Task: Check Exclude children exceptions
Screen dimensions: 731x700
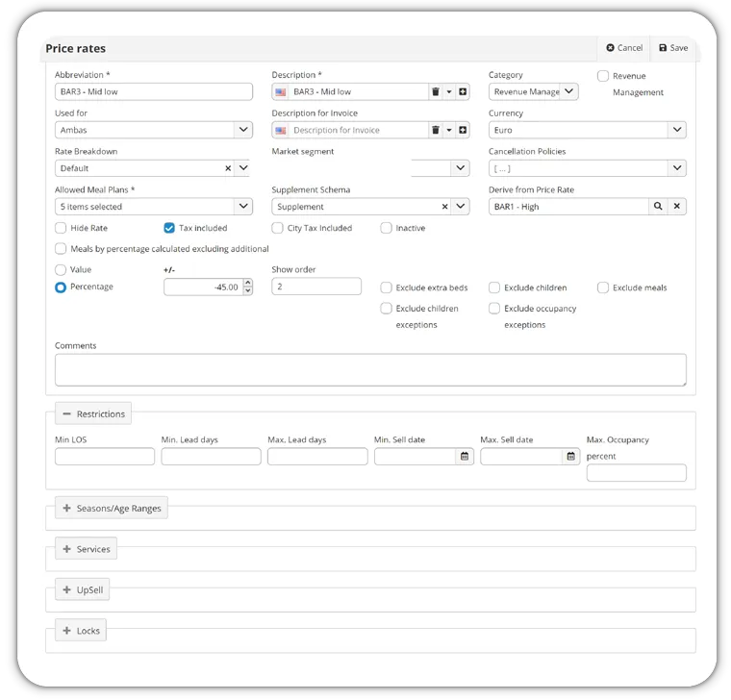Action: 386,309
